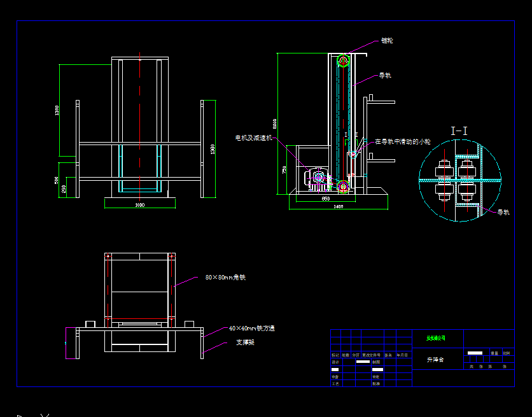Image resolution: width=532 pixels, height=417 pixels.
Task: Select the 290 vertical dimension text
Action: (64, 189)
